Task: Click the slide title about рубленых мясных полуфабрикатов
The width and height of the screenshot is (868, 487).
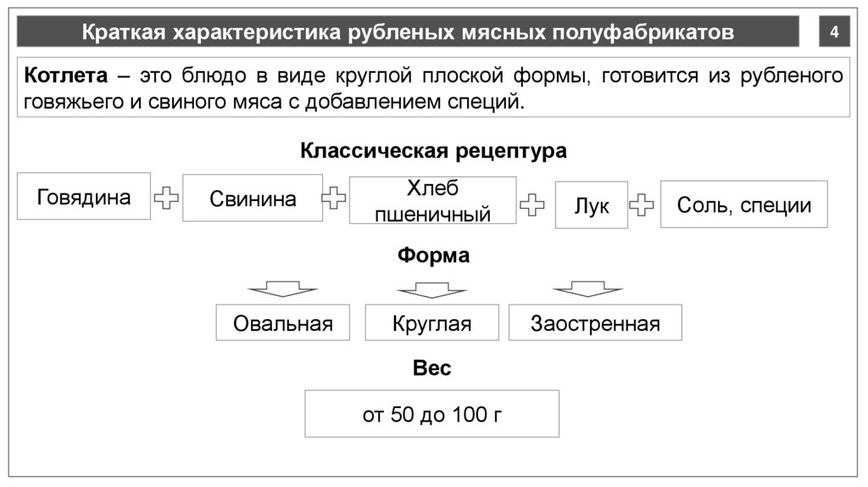Action: coord(408,33)
